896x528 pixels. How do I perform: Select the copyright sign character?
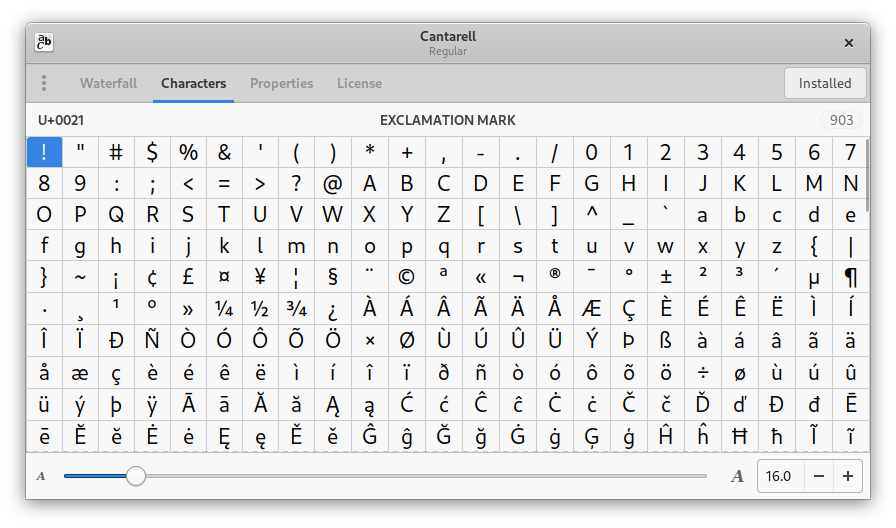point(406,276)
